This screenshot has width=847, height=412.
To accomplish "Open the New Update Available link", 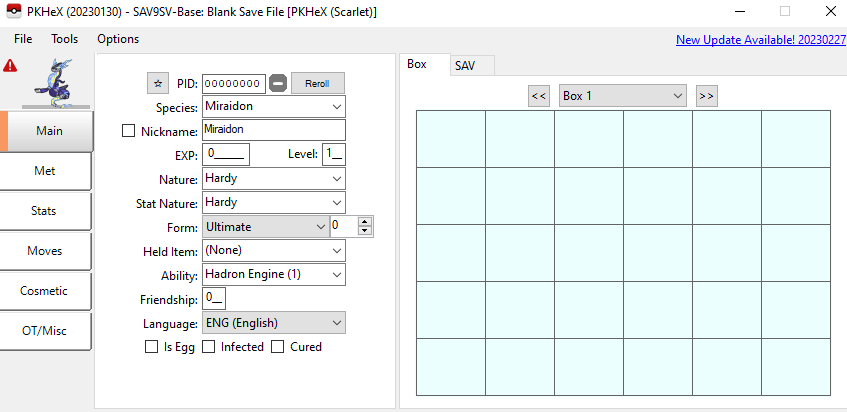I will coord(761,40).
